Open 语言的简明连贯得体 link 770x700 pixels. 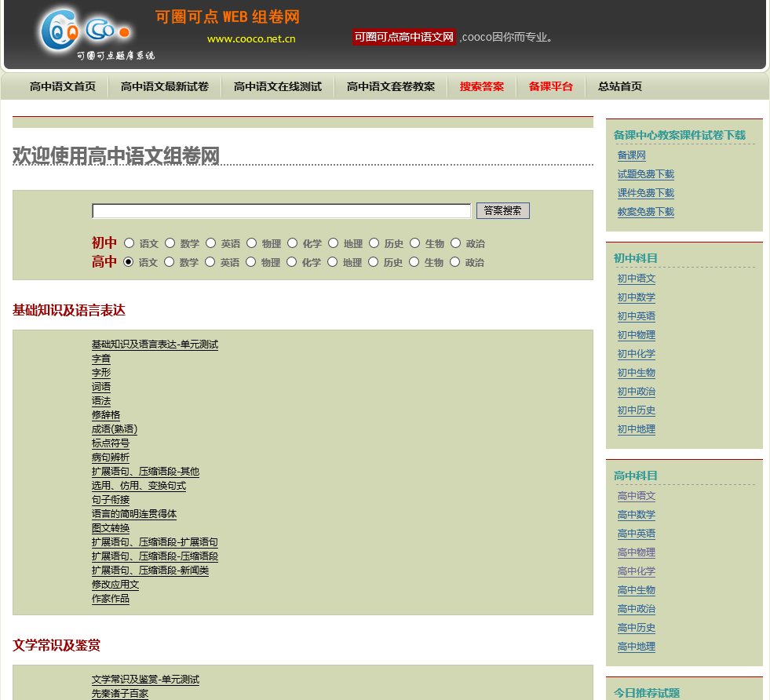point(134,515)
